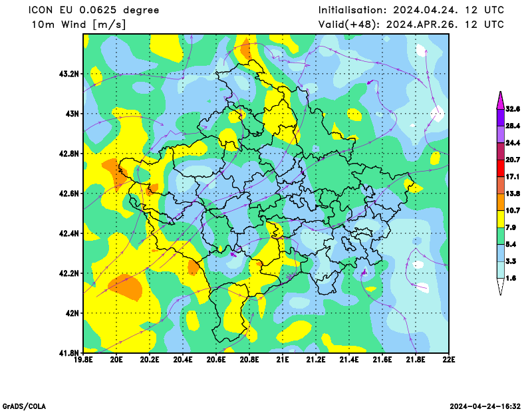Image resolution: width=532 pixels, height=411 pixels.
Task: Click the 19.8E longitude label
Action: (x=84, y=360)
